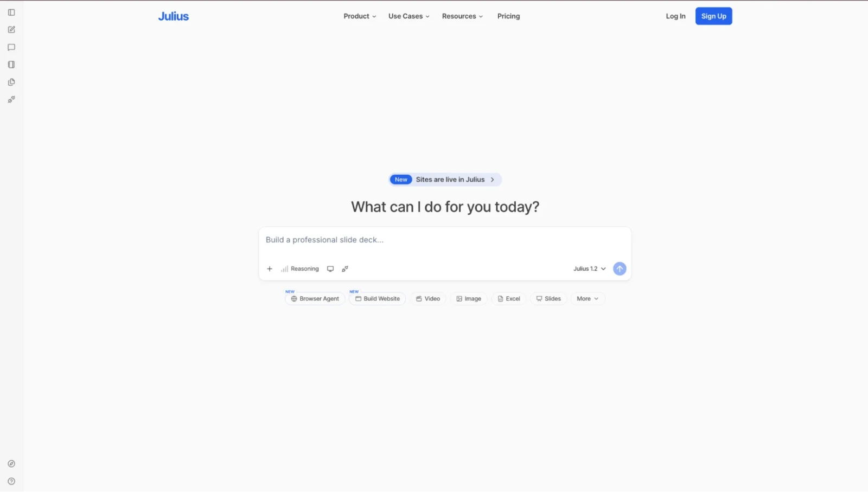The height and width of the screenshot is (492, 868).
Task: Open the compass explore icon
Action: pos(11,464)
